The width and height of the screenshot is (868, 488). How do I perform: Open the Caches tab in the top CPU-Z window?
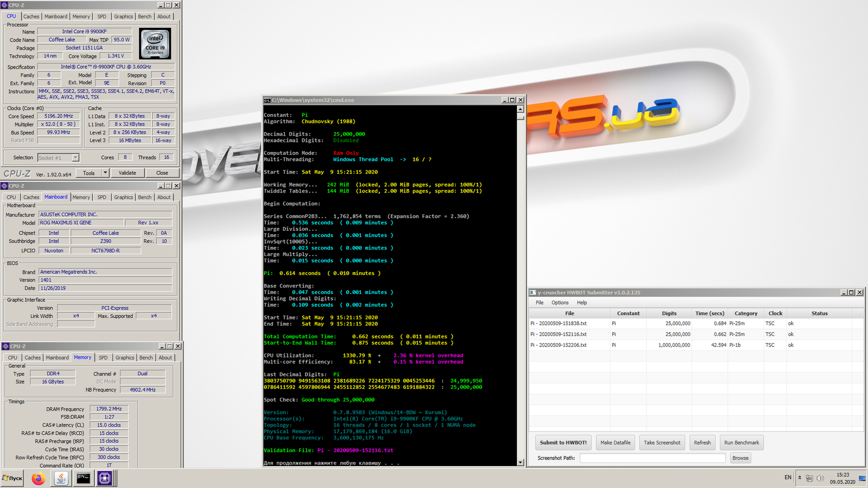click(x=31, y=16)
